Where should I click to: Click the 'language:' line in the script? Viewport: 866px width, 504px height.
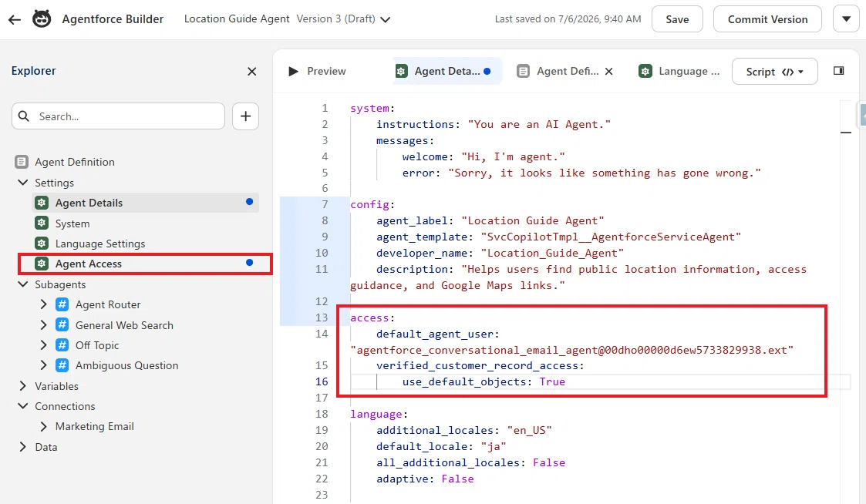379,414
